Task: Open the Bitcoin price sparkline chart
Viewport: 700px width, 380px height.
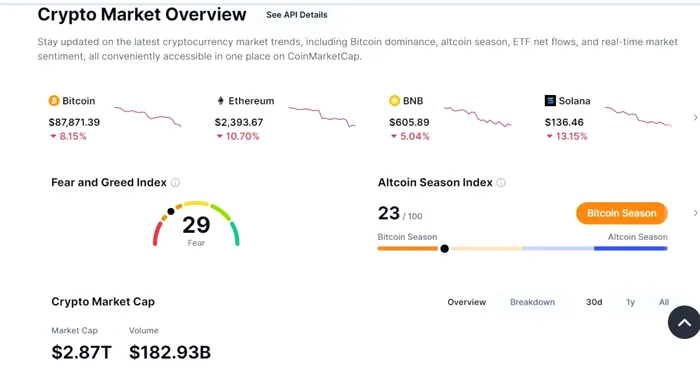Action: pyautogui.click(x=148, y=117)
